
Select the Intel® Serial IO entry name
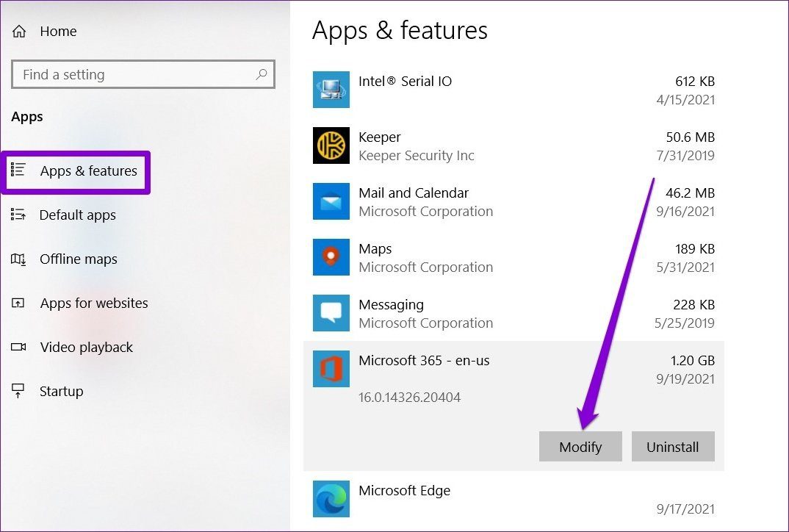click(x=405, y=81)
